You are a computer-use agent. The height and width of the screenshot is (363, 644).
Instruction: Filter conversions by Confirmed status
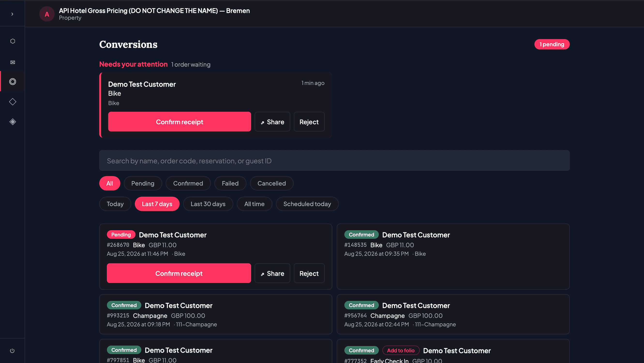188,183
